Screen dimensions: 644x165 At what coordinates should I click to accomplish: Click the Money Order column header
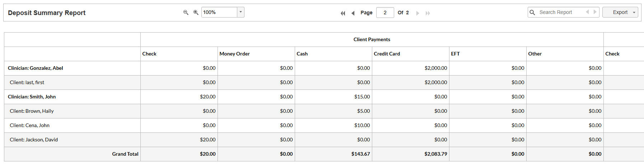pyautogui.click(x=234, y=54)
